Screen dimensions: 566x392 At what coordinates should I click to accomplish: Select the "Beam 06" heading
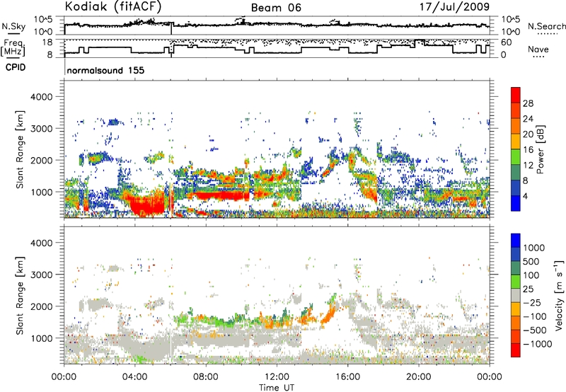(276, 8)
